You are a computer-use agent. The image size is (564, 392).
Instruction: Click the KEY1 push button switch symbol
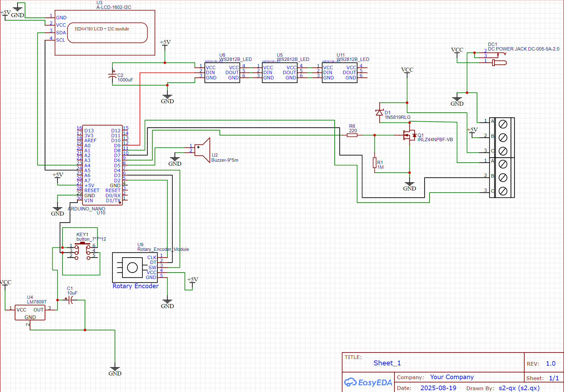click(x=82, y=251)
